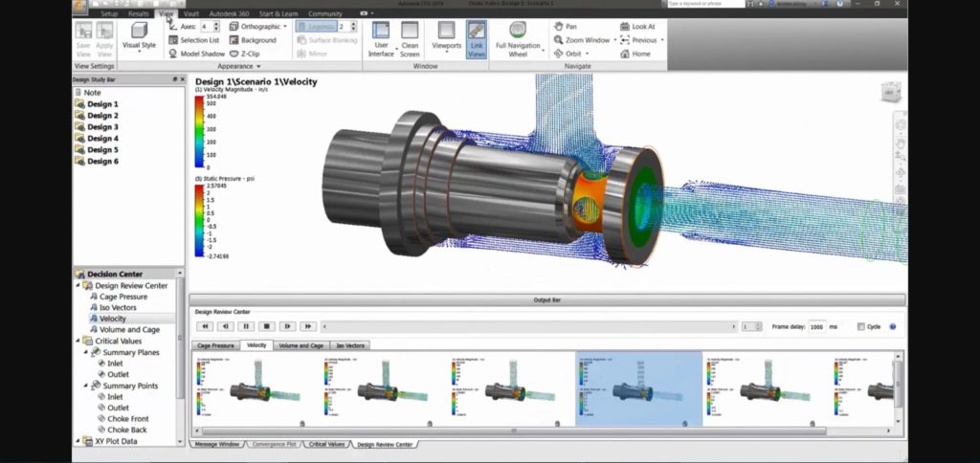Open the Results ribbon tab
The height and width of the screenshot is (463, 980).
[x=138, y=13]
